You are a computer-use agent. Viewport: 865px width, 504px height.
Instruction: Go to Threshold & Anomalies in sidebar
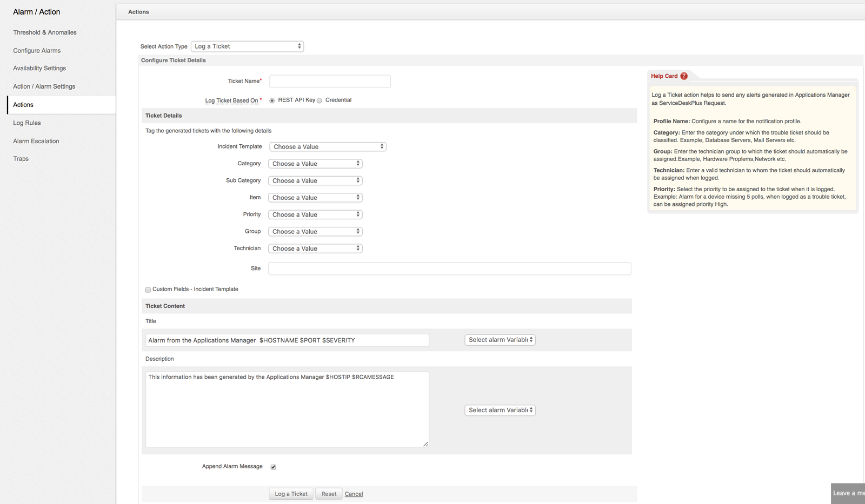45,32
